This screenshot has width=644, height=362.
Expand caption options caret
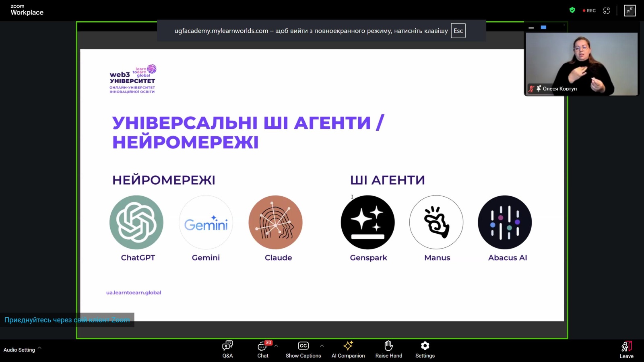tap(322, 346)
